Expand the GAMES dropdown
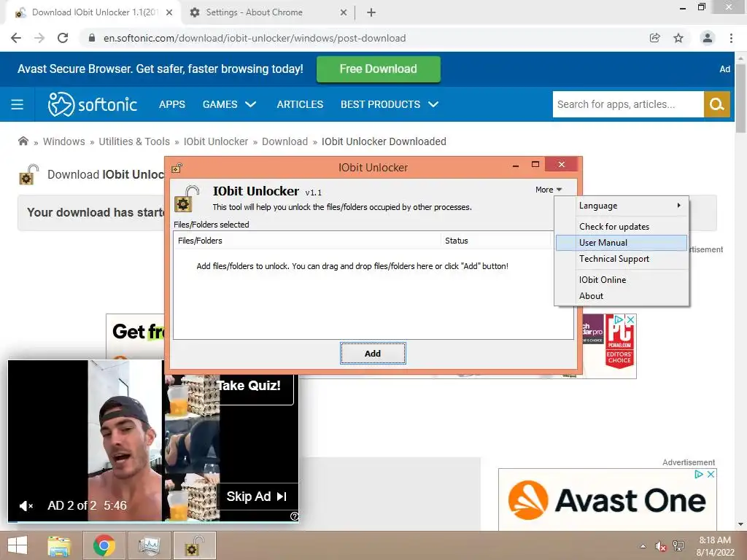The image size is (747, 560). 229,104
